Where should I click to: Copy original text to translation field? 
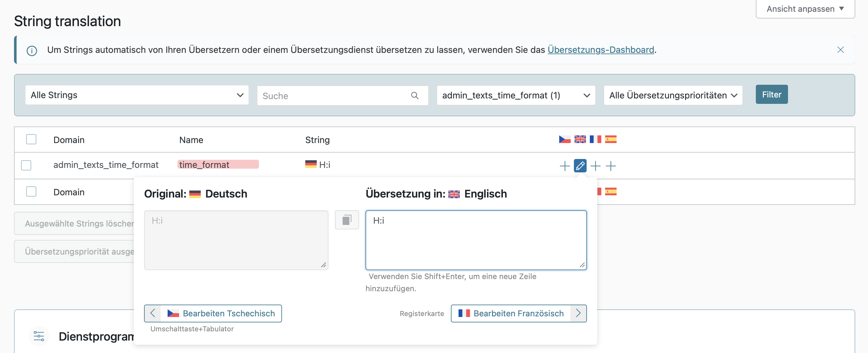(347, 220)
